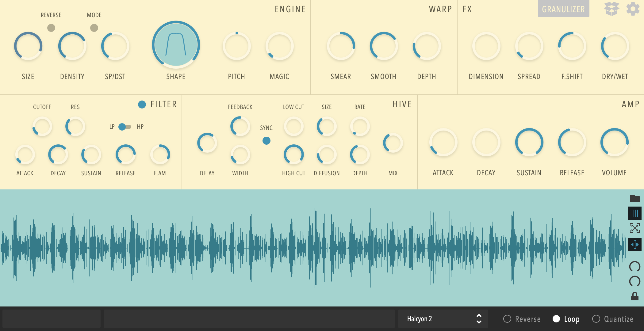The height and width of the screenshot is (331, 644).
Task: Click the upper circular loop icon
Action: (x=634, y=266)
